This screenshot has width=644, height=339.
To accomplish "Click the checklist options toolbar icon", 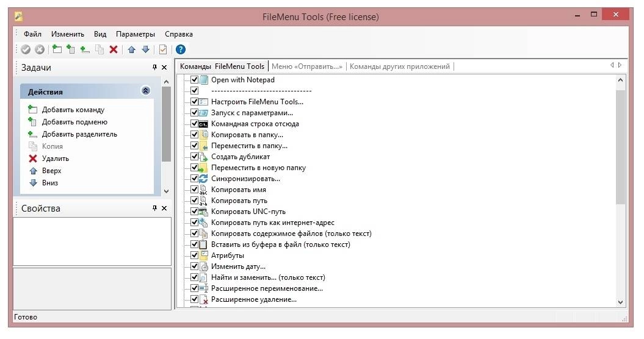I will click(x=163, y=49).
